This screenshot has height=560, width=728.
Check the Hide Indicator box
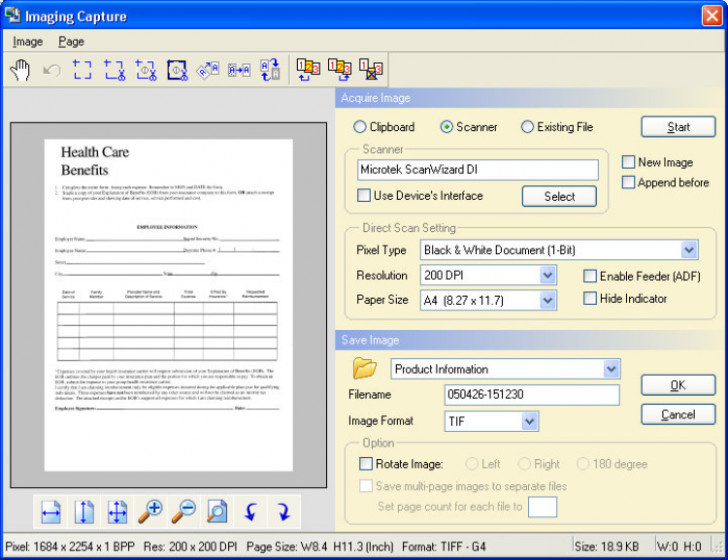pyautogui.click(x=589, y=298)
